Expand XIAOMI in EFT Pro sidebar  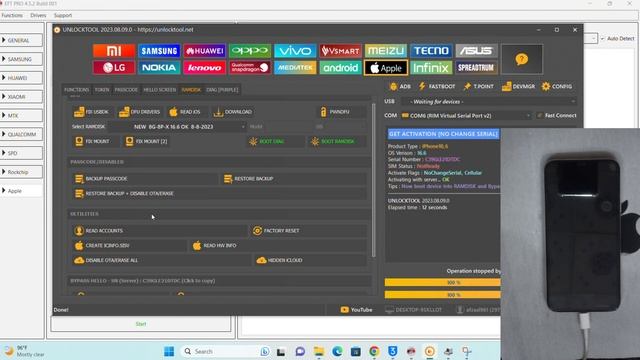pos(21,97)
